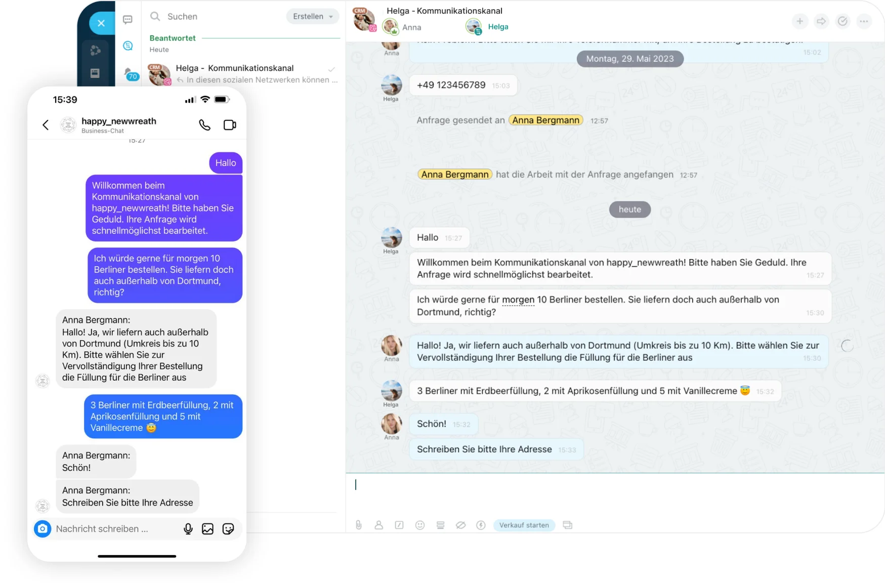Open the Erstellen dropdown
Screen dimensions: 885x588
coord(313,16)
